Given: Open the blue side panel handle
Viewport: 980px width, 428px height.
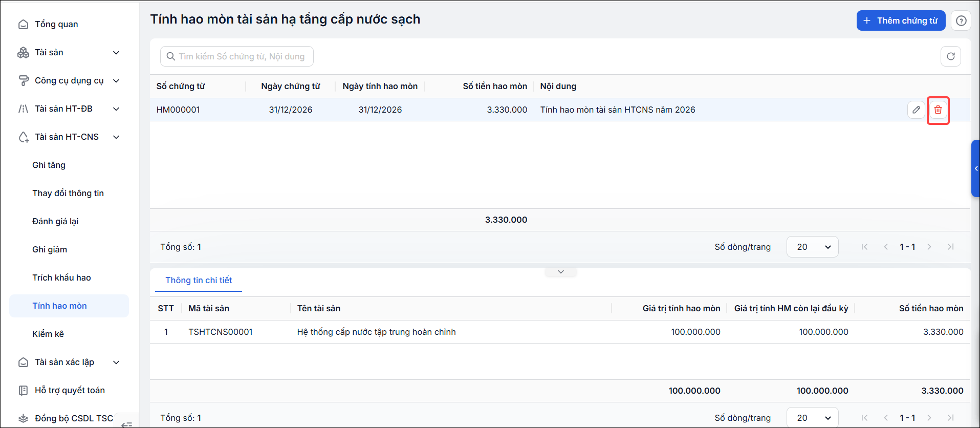Looking at the screenshot, I should click(x=975, y=168).
